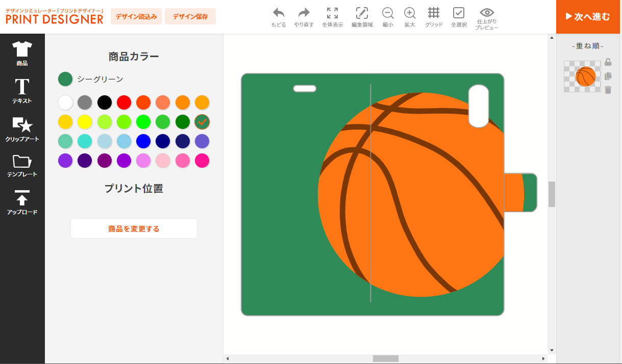
Task: Open 仕上がりプレビュー finish preview
Action: 487,18
